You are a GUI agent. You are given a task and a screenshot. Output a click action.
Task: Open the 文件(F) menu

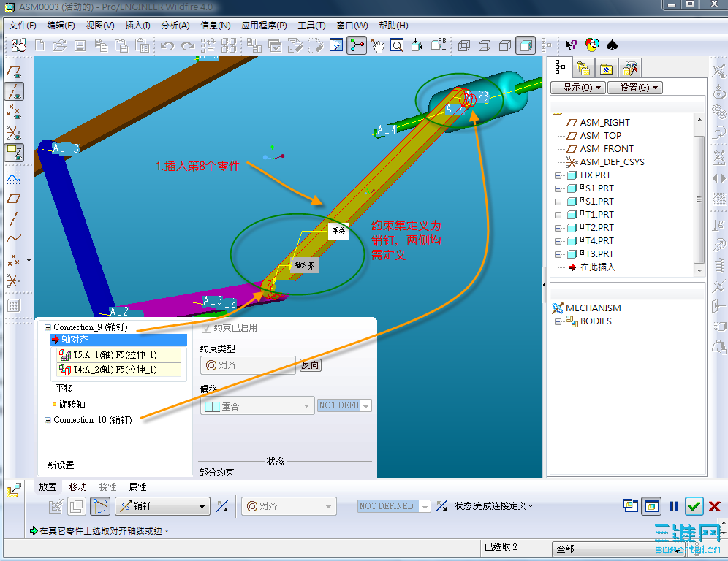point(22,26)
